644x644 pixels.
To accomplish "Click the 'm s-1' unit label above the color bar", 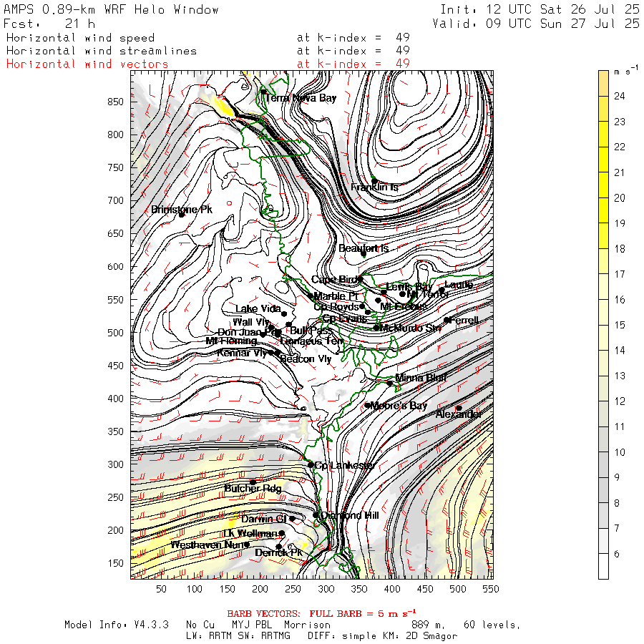I will tap(626, 71).
